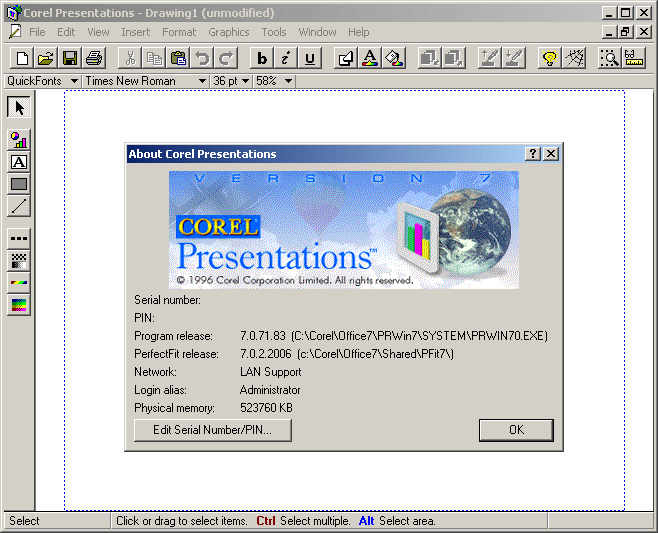Click the Print icon in the toolbar

94,58
